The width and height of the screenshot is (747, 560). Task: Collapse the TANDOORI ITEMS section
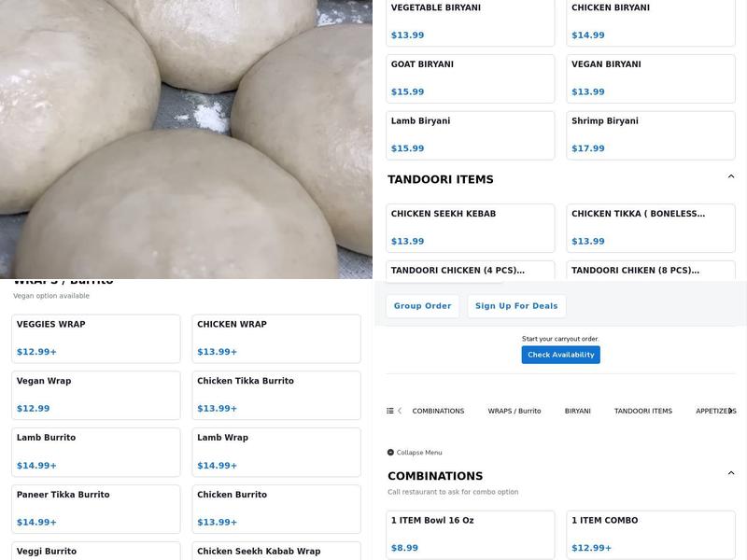[731, 176]
